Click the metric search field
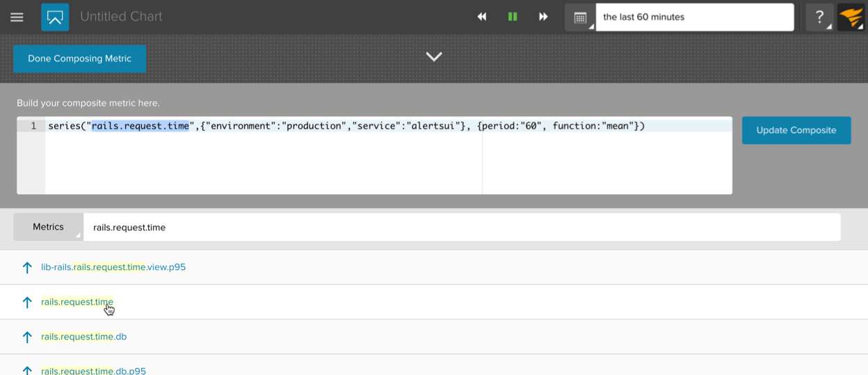 460,228
